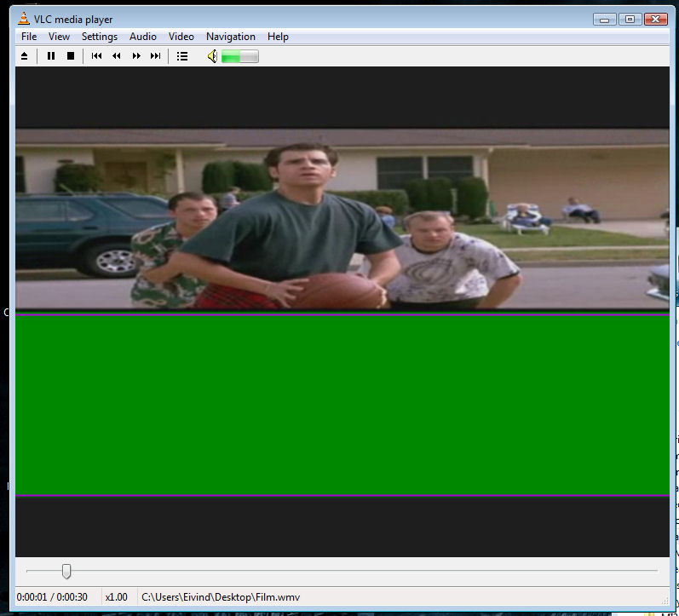Click the VLC cone icon in title bar
Viewport: 679px width, 616px height.
(24, 19)
